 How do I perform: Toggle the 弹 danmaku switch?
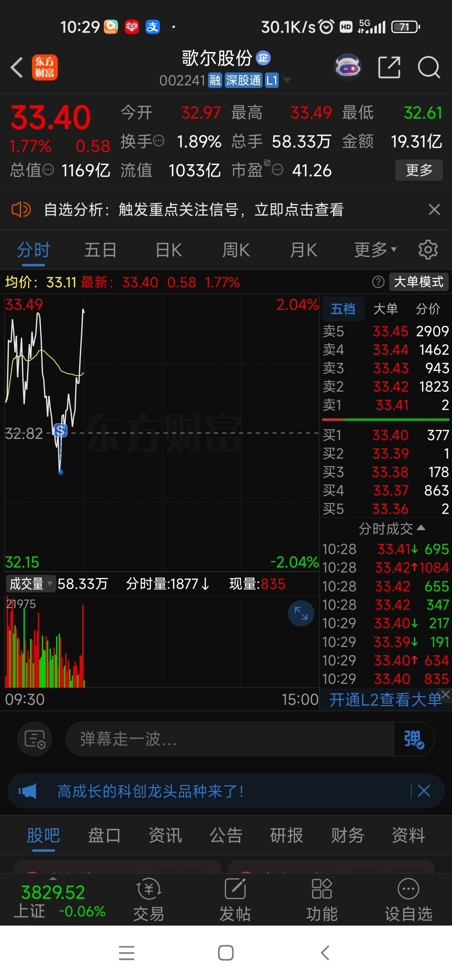coord(414,739)
